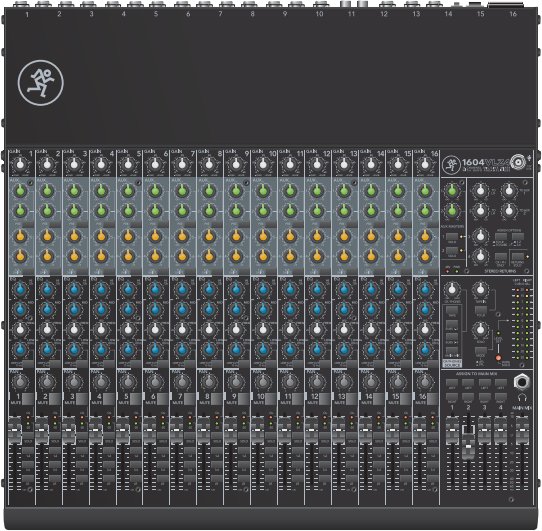The image size is (542, 531).
Task: Select channel 1 fader cap
Action: 15,430
